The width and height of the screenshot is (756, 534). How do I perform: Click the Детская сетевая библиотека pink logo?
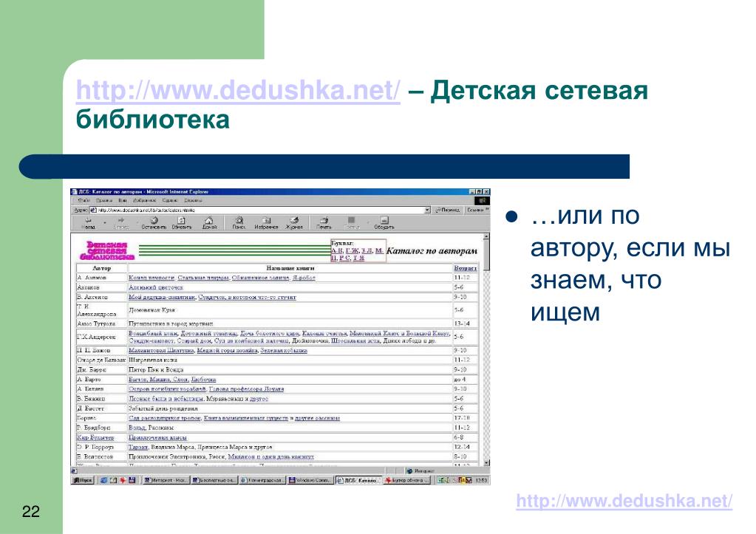[x=107, y=250]
